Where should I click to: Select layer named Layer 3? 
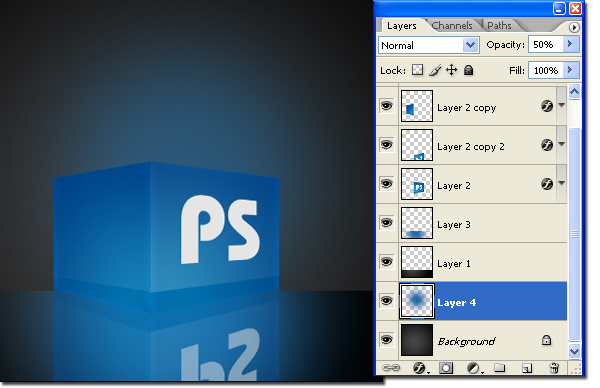[x=454, y=225]
